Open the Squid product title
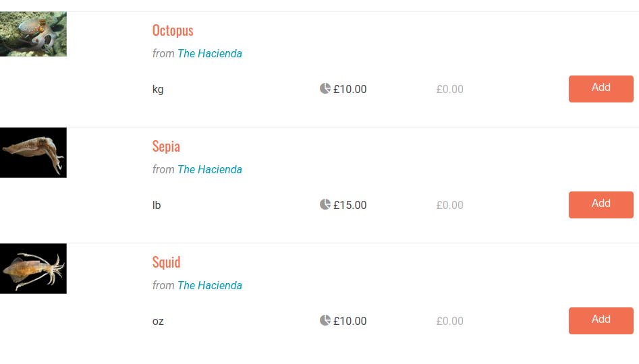The height and width of the screenshot is (364, 639). click(167, 262)
